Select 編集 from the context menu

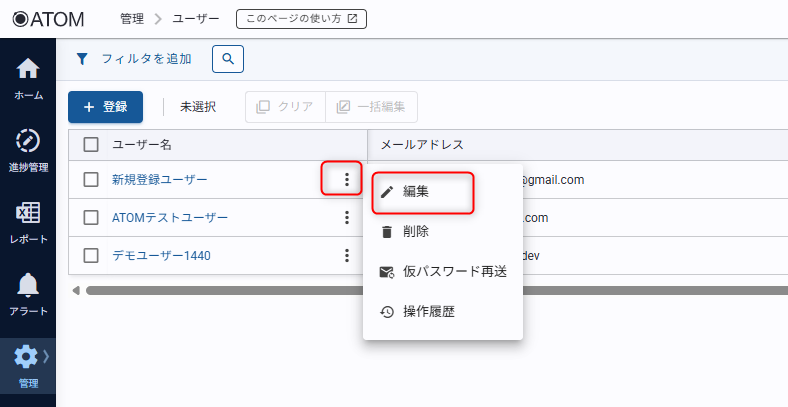[416, 192]
